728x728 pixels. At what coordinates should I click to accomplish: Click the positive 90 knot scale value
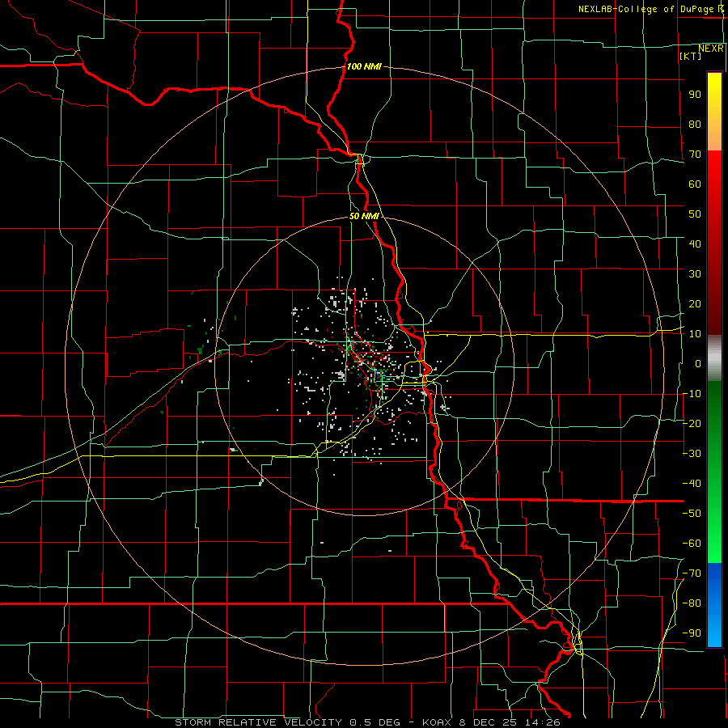[x=695, y=95]
